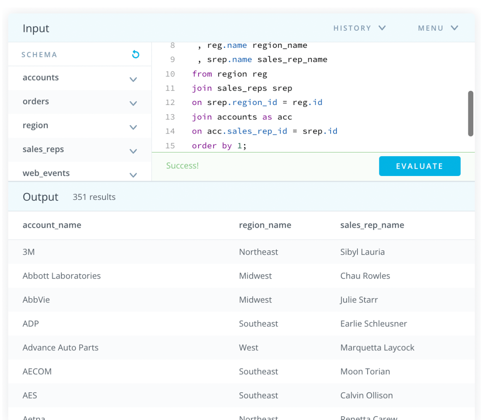Click the Marquetta Laycock cell
504x420 pixels.
tap(377, 348)
